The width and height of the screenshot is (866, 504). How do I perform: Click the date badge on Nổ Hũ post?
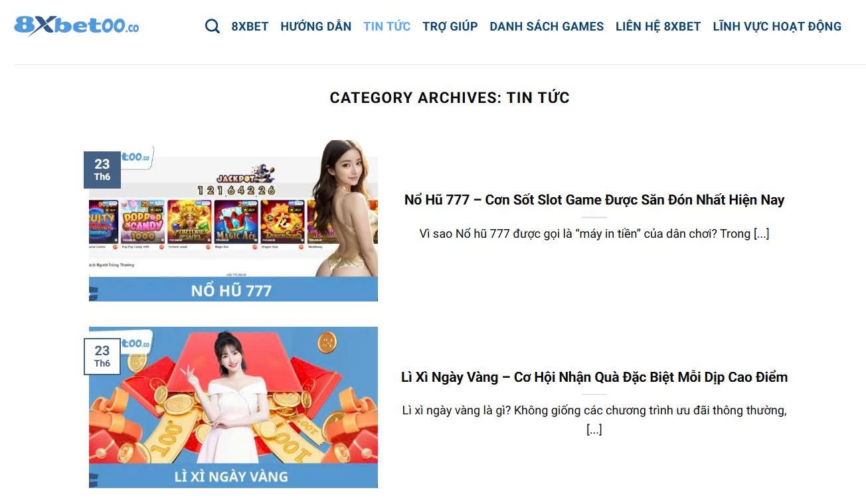coord(102,169)
